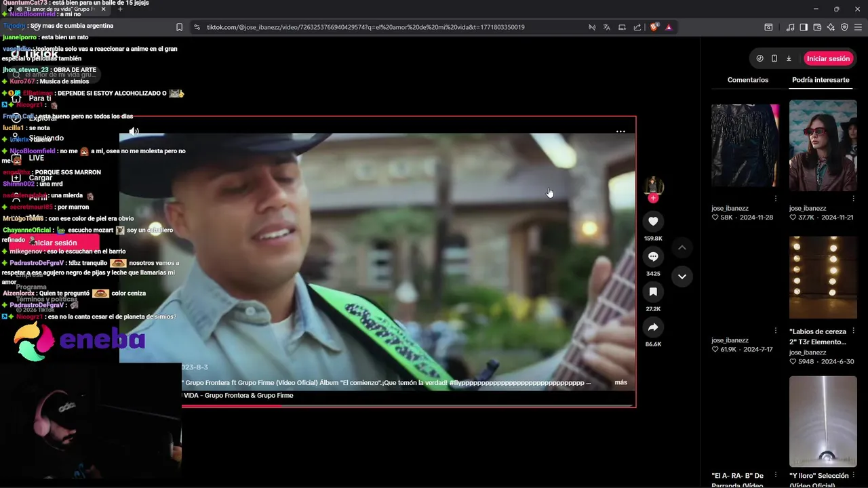Open the browser hamburger menu
This screenshot has height=488, width=868.
point(859,27)
